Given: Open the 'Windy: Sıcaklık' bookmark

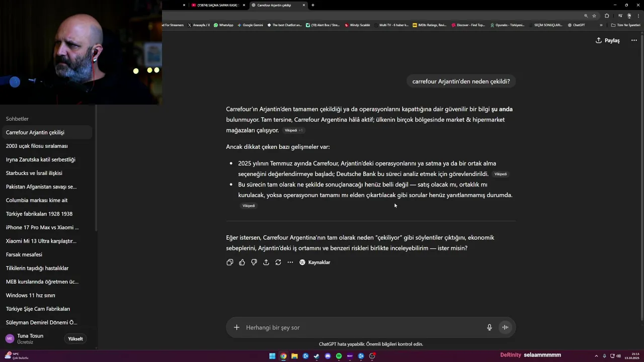Looking at the screenshot, I should click(x=357, y=25).
